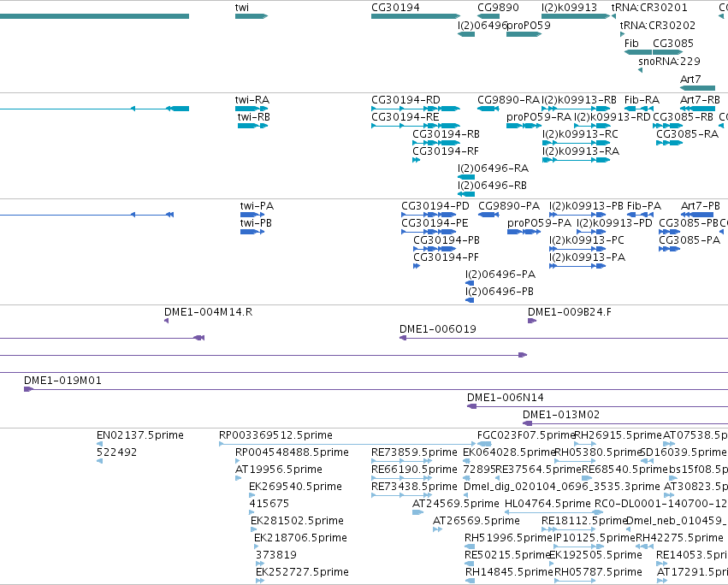The width and height of the screenshot is (728, 585).
Task: Click the twi gene label
Action: (242, 8)
